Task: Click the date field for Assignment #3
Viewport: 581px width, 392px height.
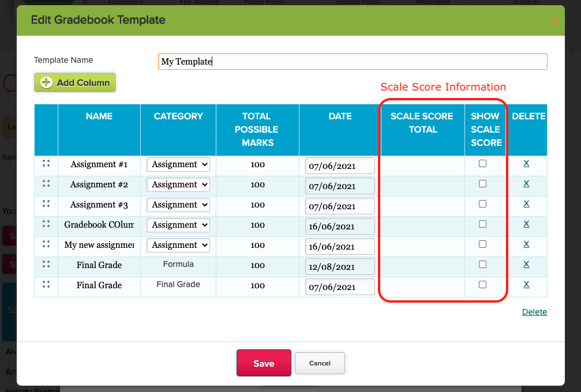Action: 340,206
